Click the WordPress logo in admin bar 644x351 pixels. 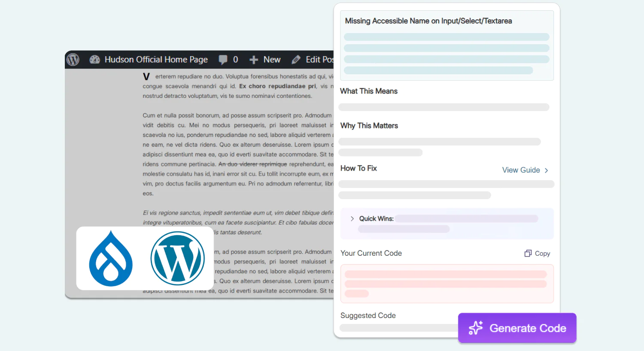coord(73,60)
